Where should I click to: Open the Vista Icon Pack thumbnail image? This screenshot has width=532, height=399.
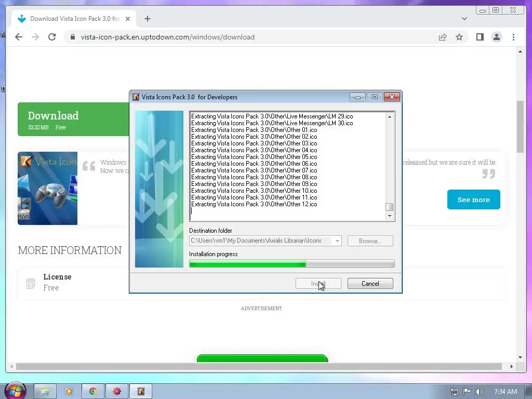[47, 188]
